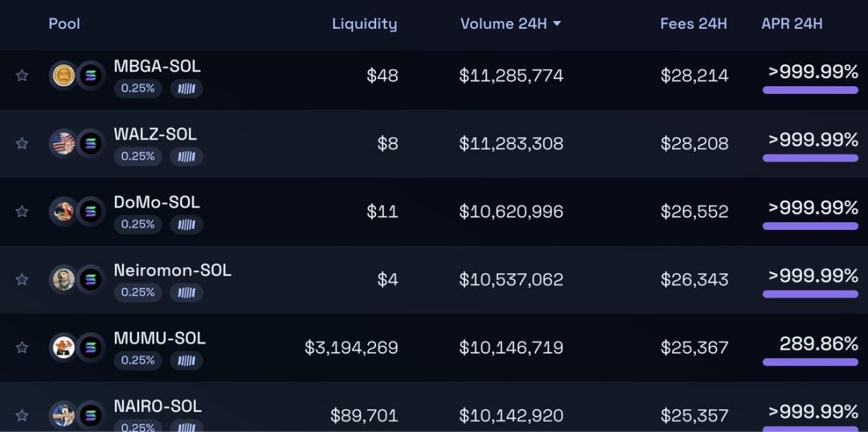Click the DoMo token icon
868x432 pixels.
pyautogui.click(x=63, y=212)
